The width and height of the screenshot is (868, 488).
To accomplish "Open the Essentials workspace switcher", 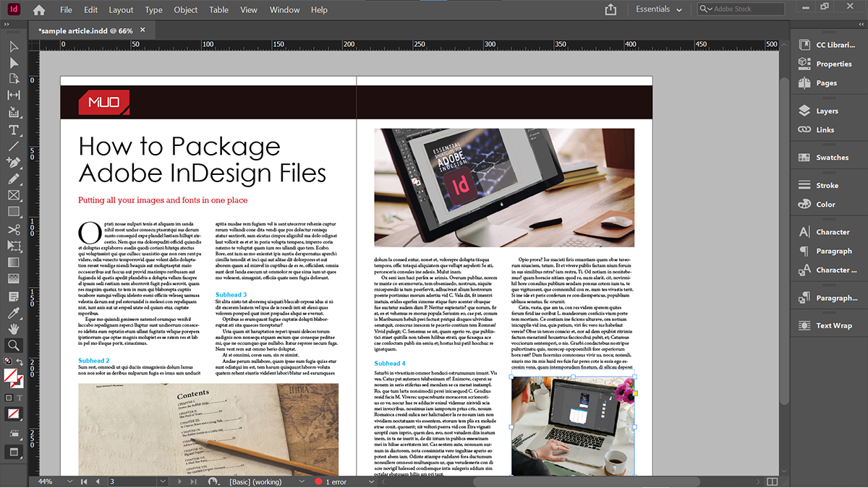I will (658, 9).
